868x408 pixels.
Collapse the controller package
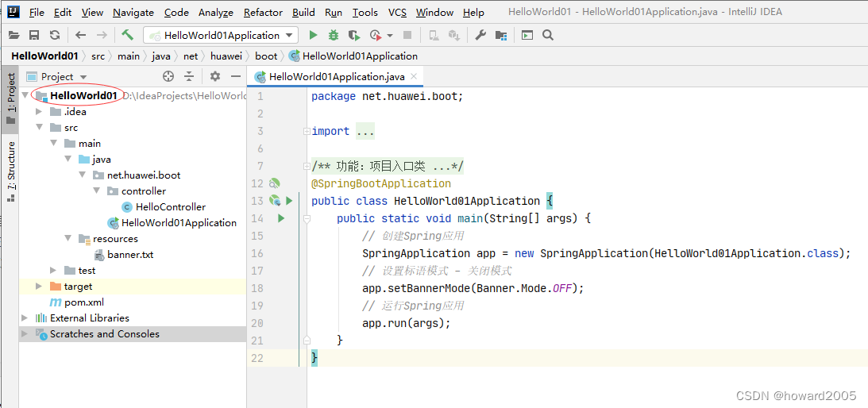click(96, 191)
